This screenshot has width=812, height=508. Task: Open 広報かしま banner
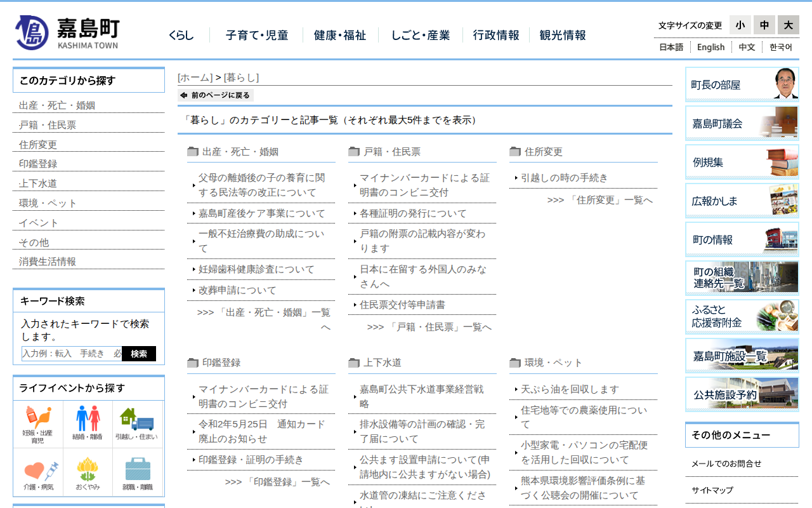click(x=742, y=201)
